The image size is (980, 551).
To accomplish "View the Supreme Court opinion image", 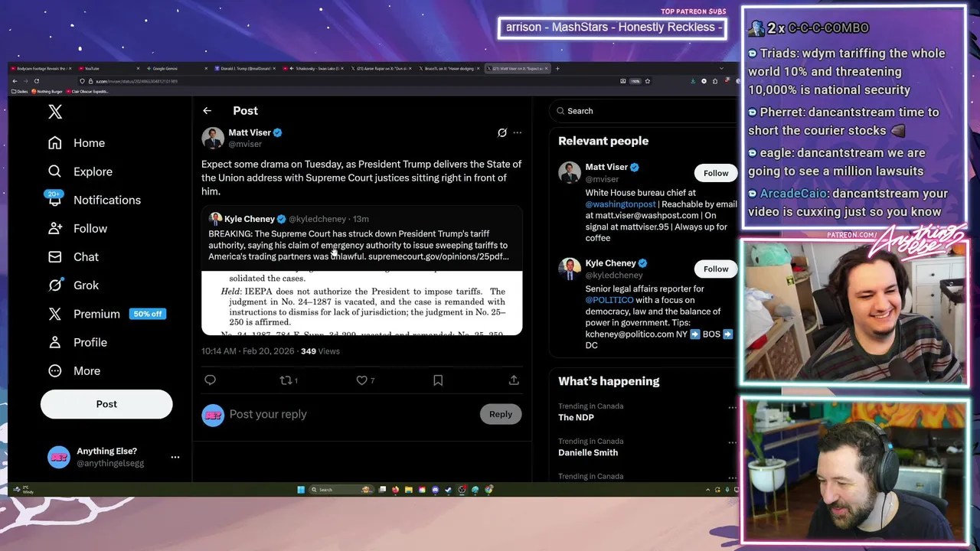I will point(361,303).
